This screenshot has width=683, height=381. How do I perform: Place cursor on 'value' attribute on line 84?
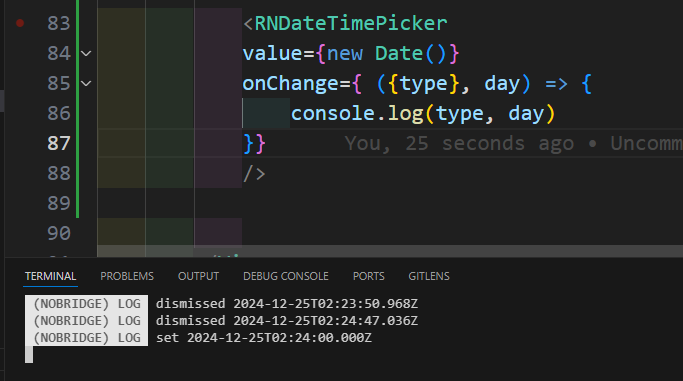tap(273, 54)
